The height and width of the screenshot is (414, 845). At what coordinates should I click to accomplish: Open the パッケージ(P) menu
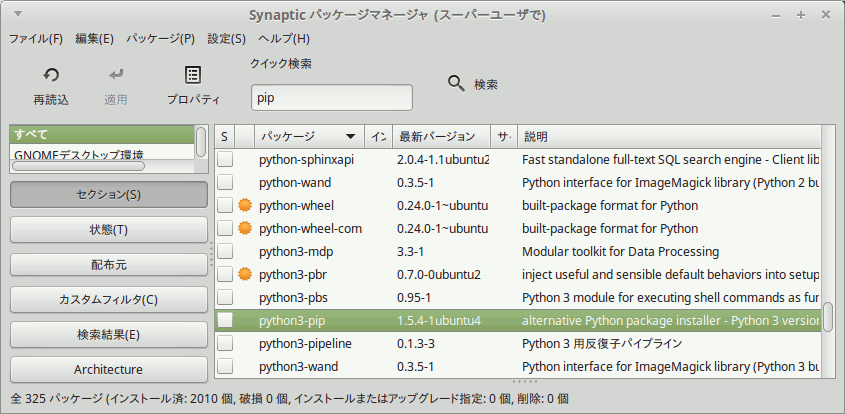click(161, 39)
